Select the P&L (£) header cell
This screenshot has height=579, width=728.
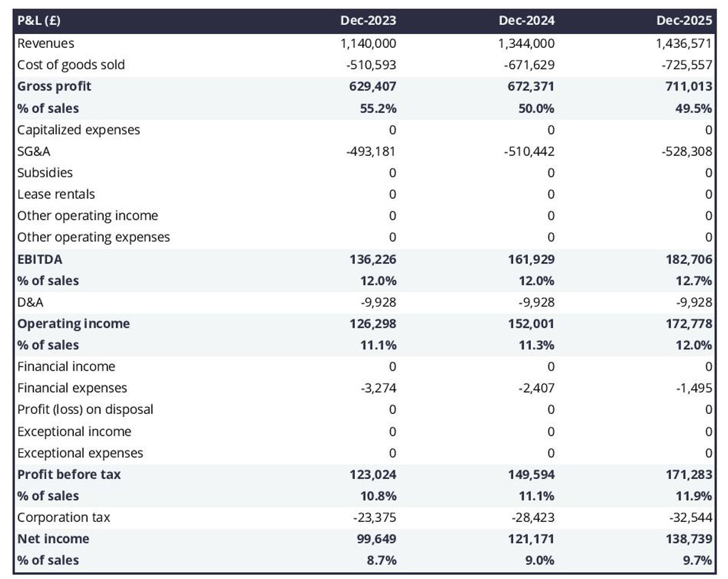click(x=39, y=21)
